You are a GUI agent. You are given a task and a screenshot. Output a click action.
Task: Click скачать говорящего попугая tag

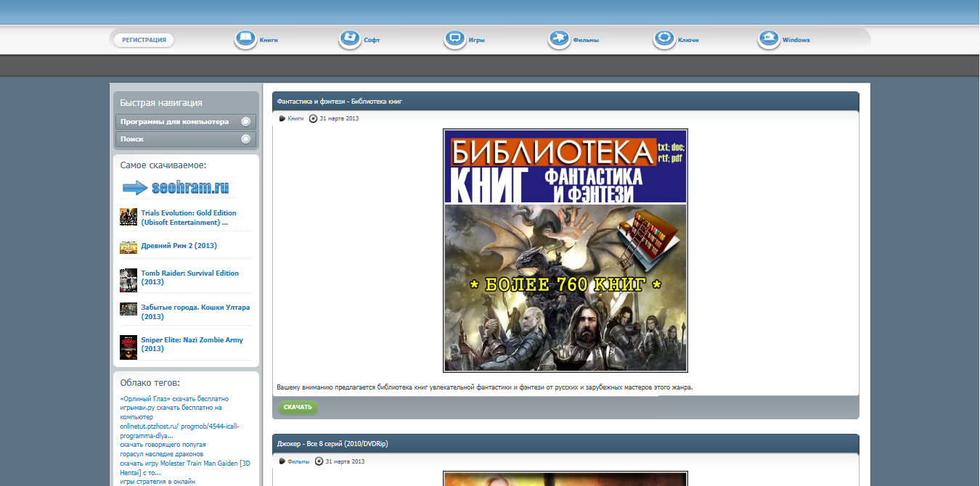click(163, 445)
